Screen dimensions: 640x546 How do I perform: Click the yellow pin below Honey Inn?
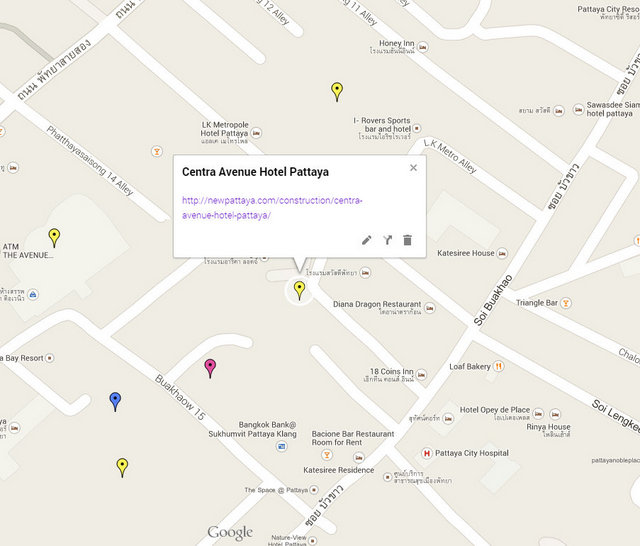tap(337, 91)
